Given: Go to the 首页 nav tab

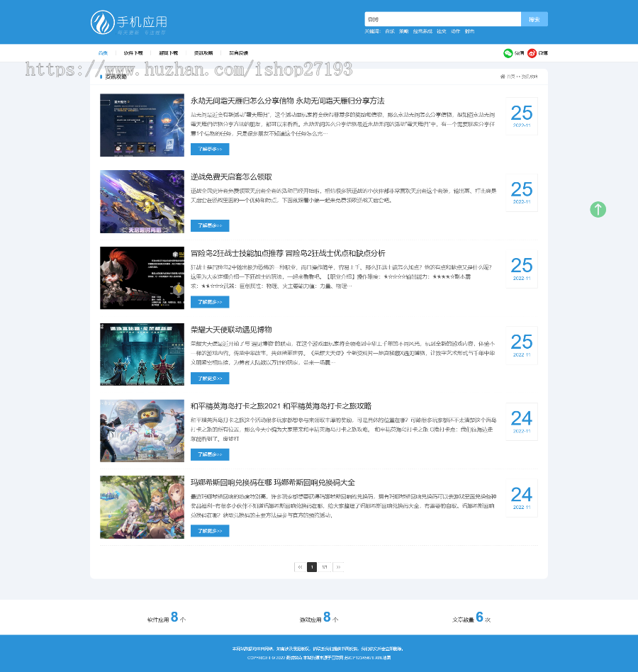Looking at the screenshot, I should [103, 53].
